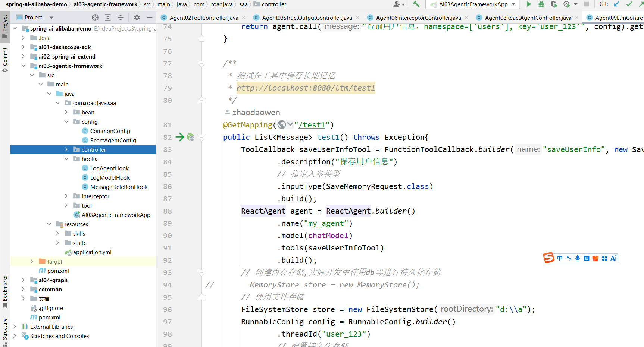Switch to Agent03StructOutputController.java tab

click(x=307, y=18)
